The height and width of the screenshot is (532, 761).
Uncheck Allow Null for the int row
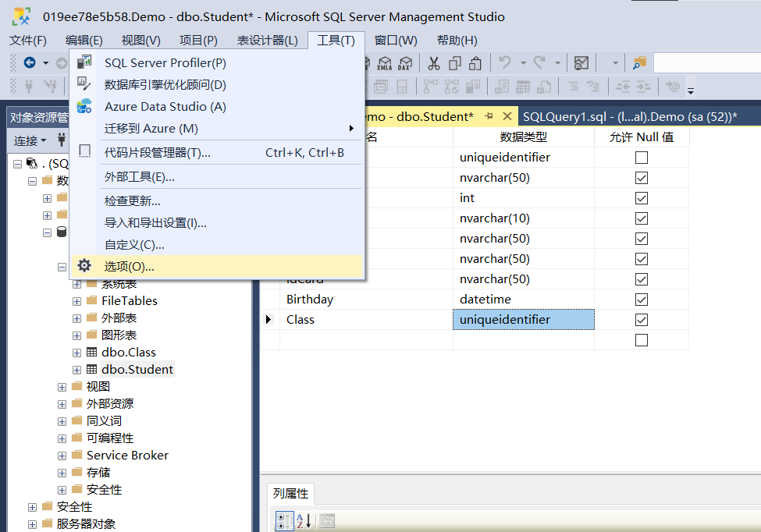(x=641, y=198)
